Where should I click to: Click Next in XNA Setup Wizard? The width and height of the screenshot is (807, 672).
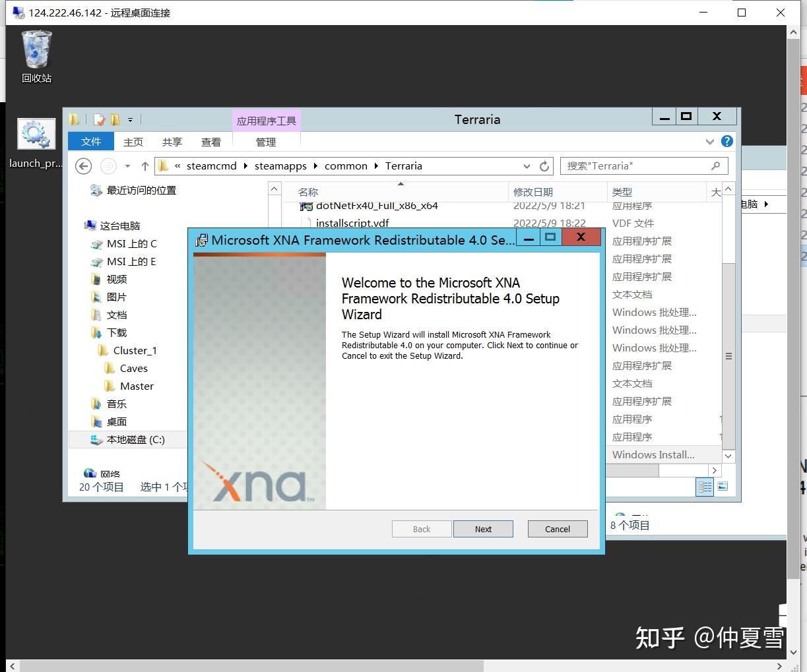click(x=483, y=529)
